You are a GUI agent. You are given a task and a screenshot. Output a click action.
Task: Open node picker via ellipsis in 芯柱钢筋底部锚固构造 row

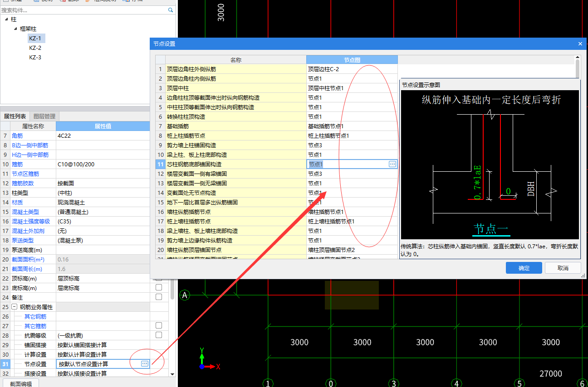click(392, 164)
